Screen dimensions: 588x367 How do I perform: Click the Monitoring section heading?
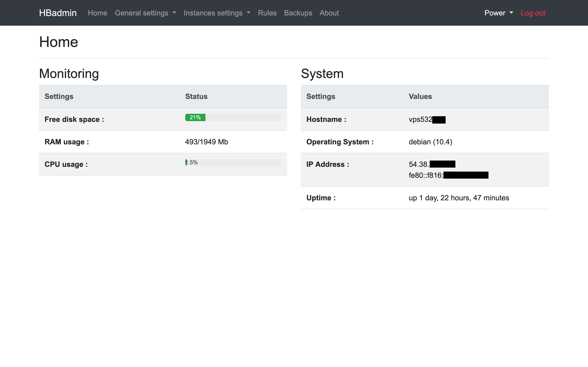click(69, 74)
